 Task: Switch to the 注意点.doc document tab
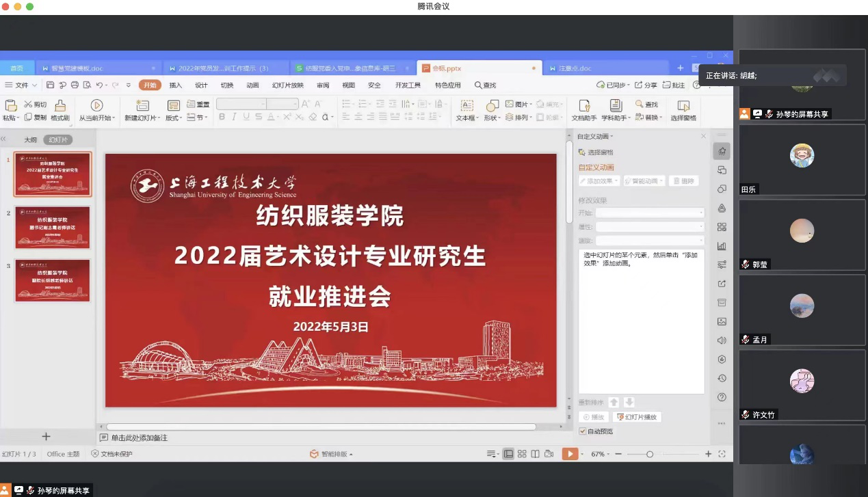pos(575,68)
